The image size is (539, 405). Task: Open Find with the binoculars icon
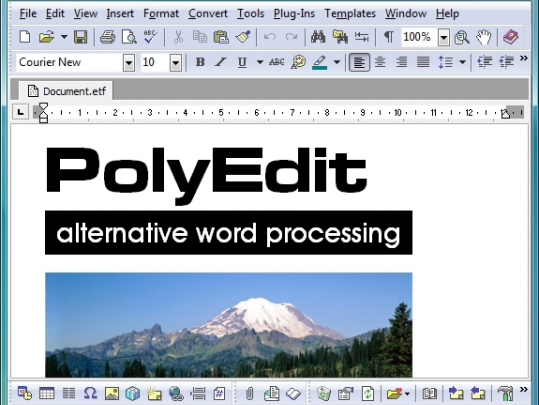[x=318, y=37]
